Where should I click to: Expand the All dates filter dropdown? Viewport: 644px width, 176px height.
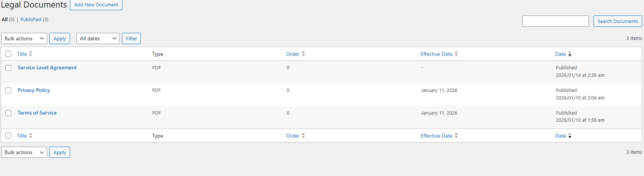(x=98, y=39)
